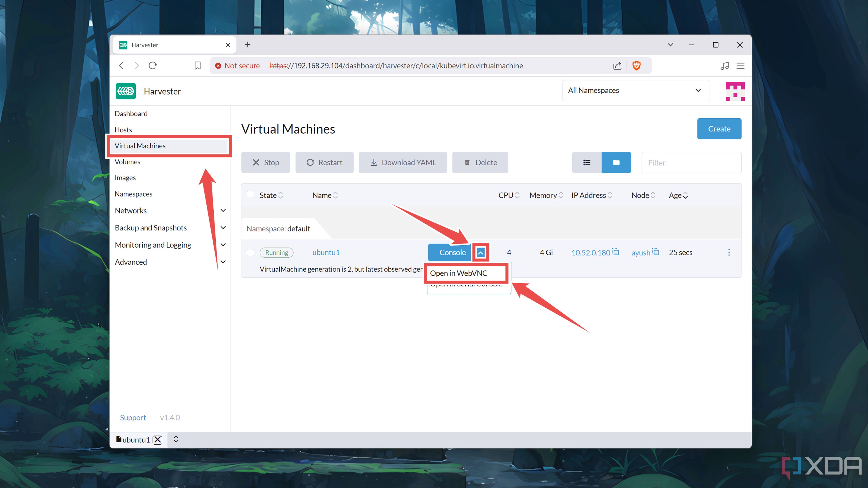This screenshot has width=868, height=488.
Task: Close the Harvester browser tab
Action: (228, 45)
